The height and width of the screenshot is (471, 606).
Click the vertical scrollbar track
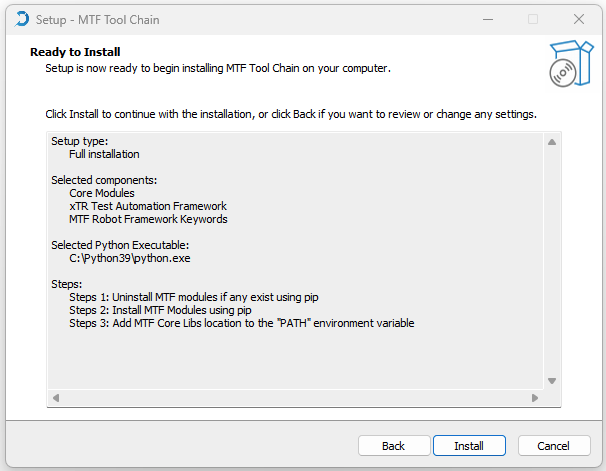(551, 260)
